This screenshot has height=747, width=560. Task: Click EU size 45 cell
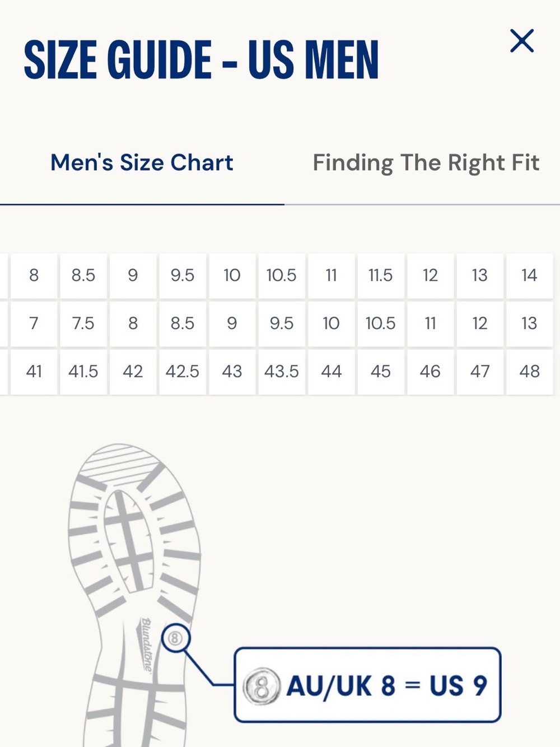click(x=380, y=372)
